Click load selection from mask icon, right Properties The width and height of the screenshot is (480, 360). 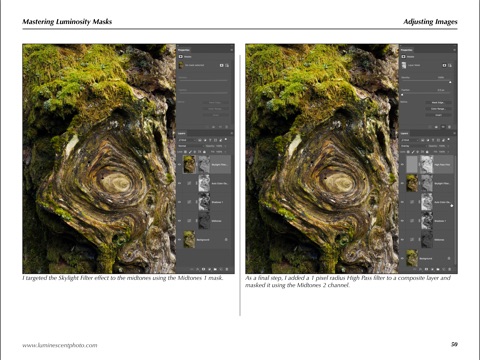coord(430,127)
